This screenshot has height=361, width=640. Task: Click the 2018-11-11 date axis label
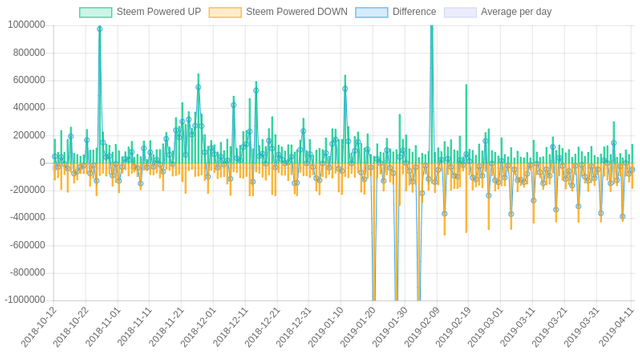135,327
